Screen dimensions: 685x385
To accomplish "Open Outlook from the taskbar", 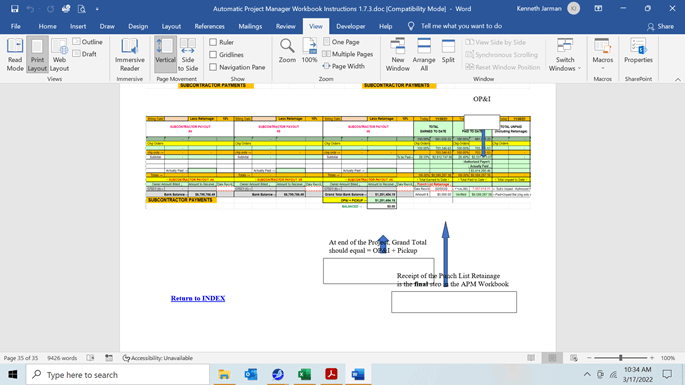I will tap(251, 375).
